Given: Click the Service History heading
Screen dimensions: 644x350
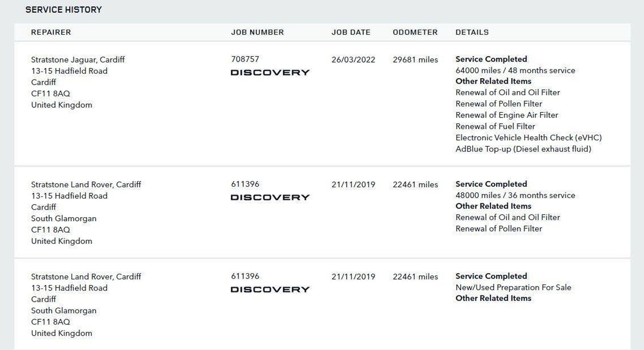Looking at the screenshot, I should [x=64, y=9].
